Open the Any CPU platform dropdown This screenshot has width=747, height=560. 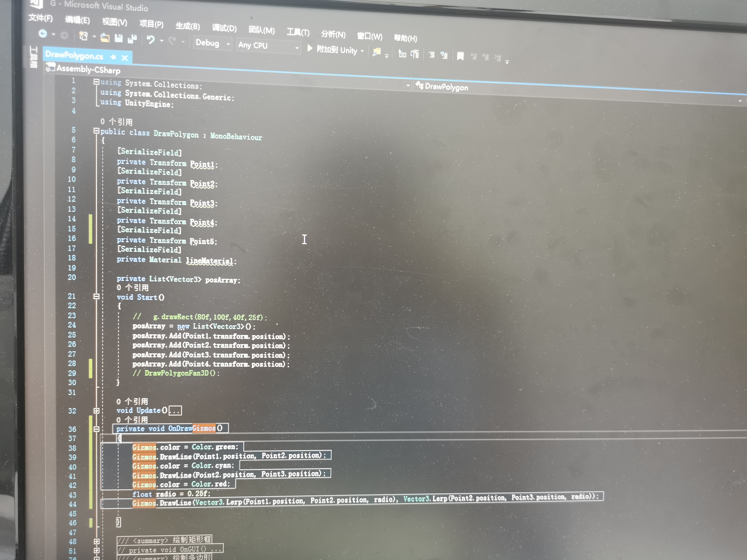(x=297, y=48)
